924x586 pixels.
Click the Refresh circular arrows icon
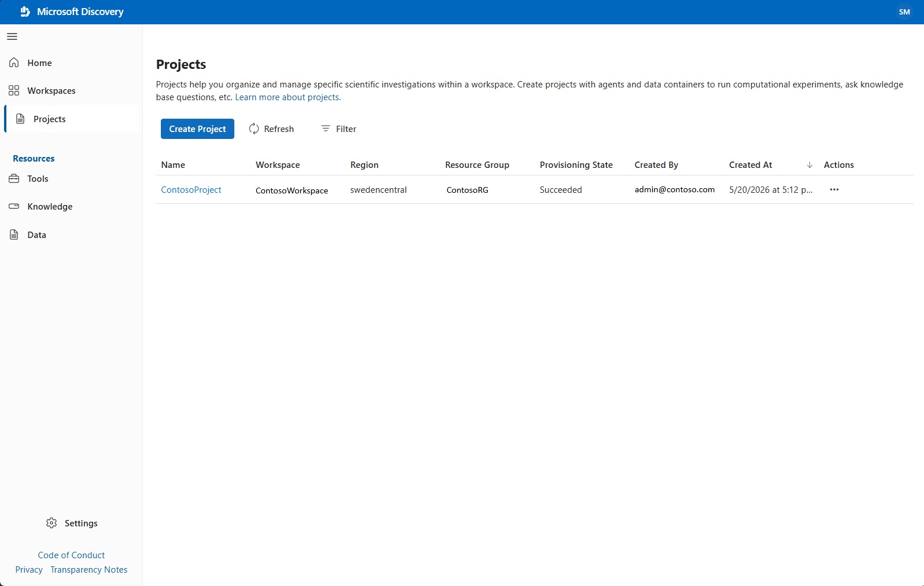(254, 129)
